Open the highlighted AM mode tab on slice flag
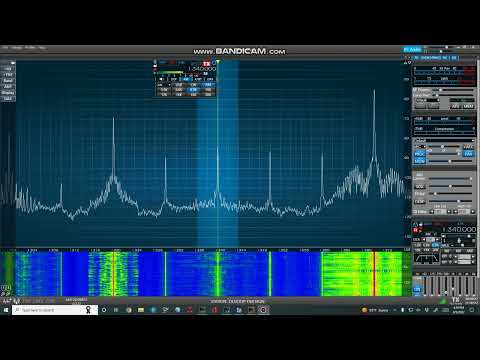The width and height of the screenshot is (480, 360). click(x=186, y=79)
